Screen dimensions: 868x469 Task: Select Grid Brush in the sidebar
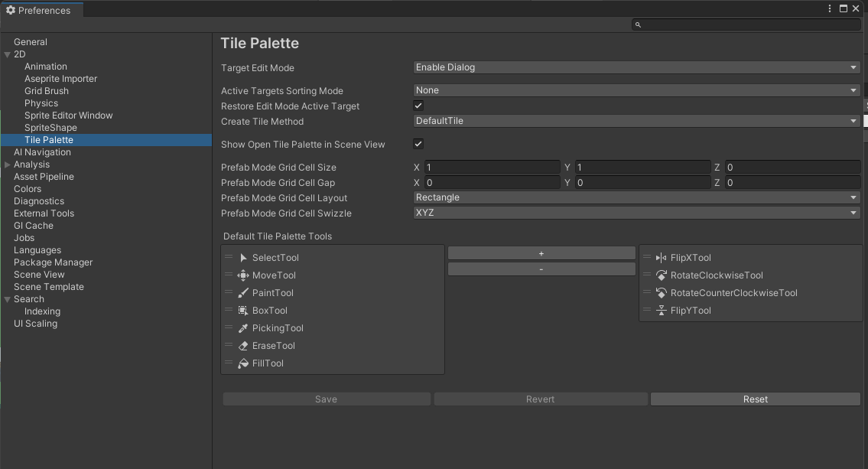coord(47,91)
